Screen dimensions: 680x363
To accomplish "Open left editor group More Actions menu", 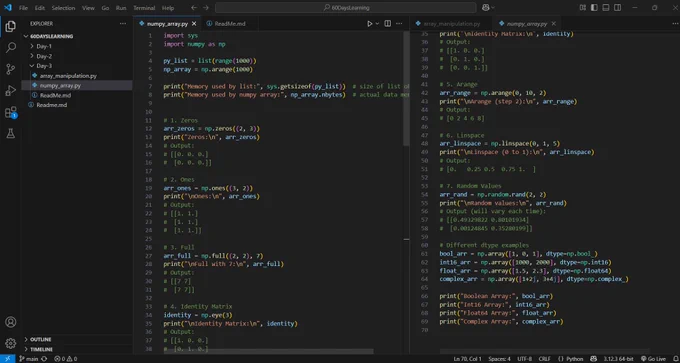I will 399,23.
